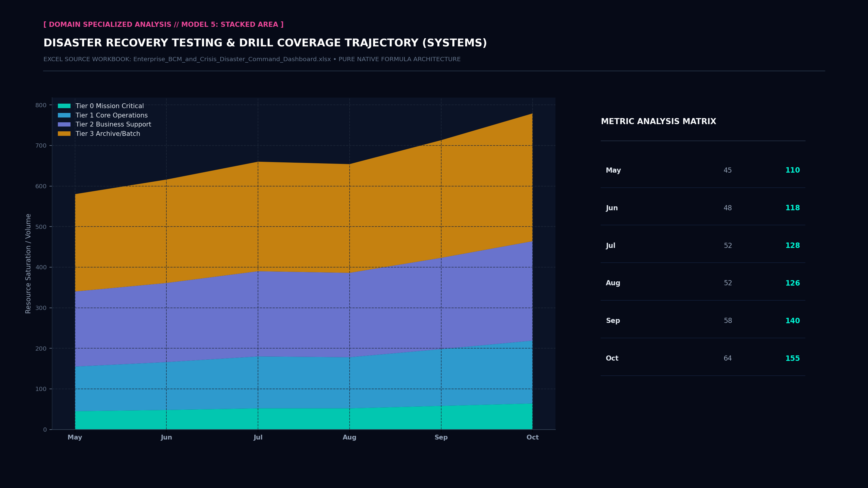Click value 45 in the May row

[x=728, y=170]
